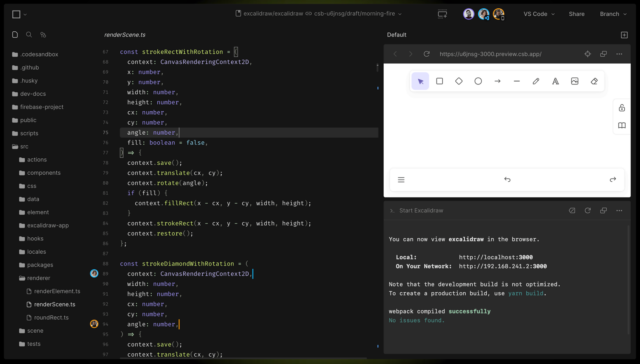Click the preview refresh button
640x364 pixels.
point(426,54)
